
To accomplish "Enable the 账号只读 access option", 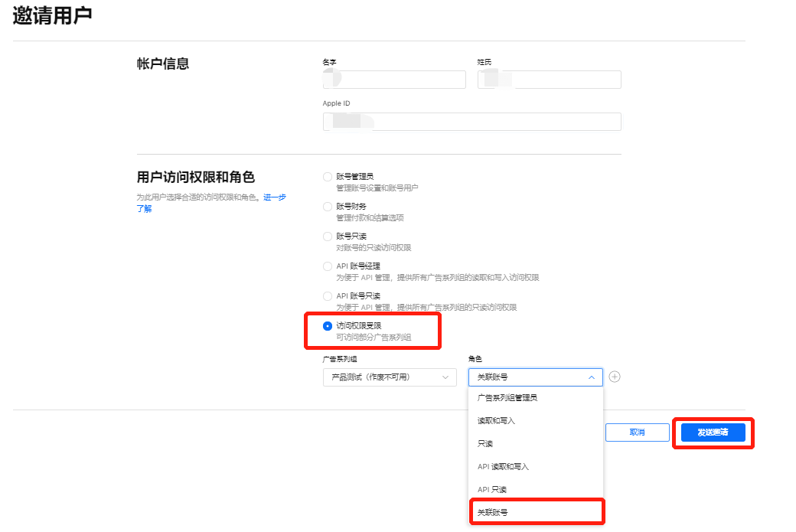I will pos(326,236).
